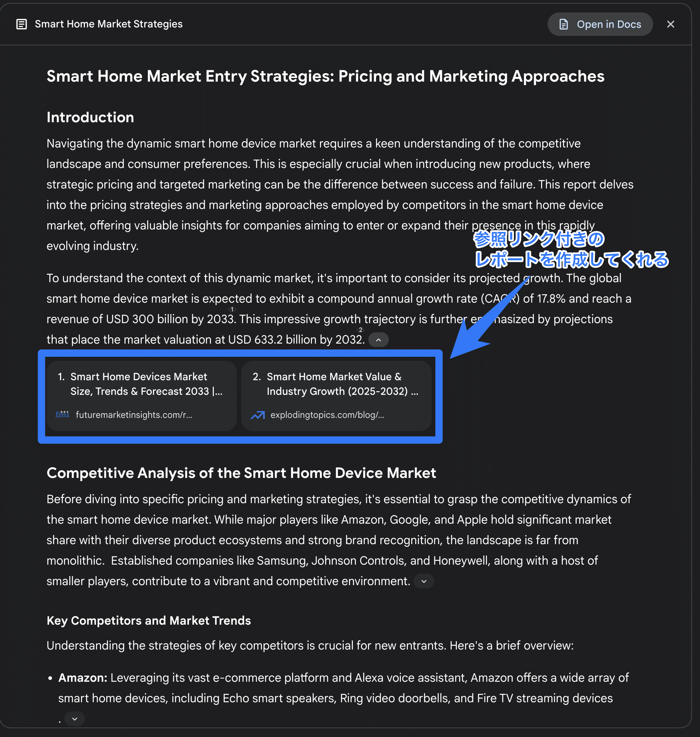Click the explodingtopics.com/blog URL text
Screen dimensions: 700x737
tap(327, 415)
